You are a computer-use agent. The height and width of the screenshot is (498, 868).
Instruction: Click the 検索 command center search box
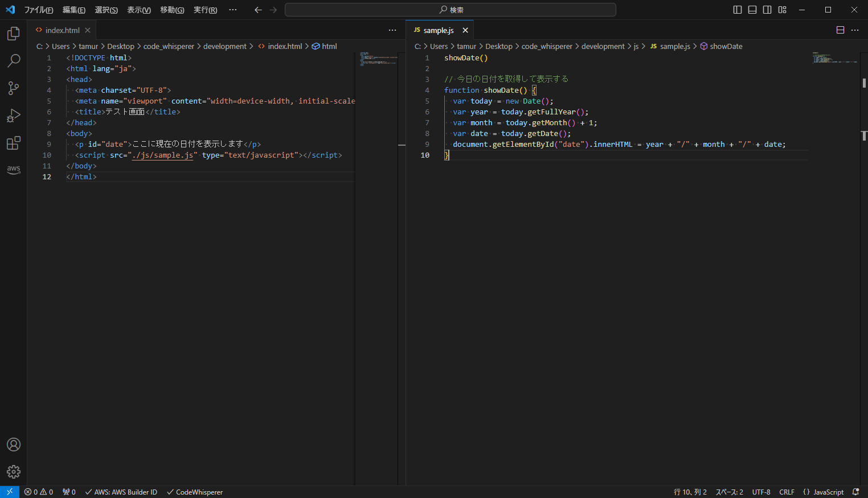(451, 10)
